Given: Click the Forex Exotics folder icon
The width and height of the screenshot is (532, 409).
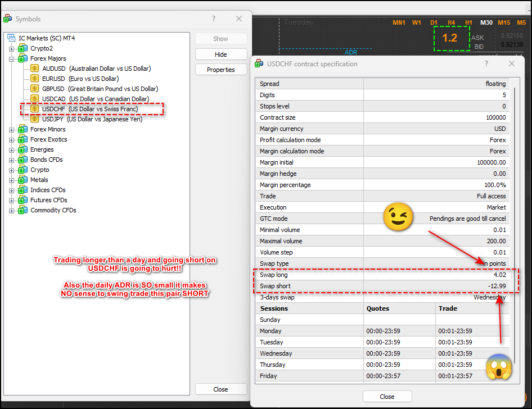Looking at the screenshot, I should 23,139.
